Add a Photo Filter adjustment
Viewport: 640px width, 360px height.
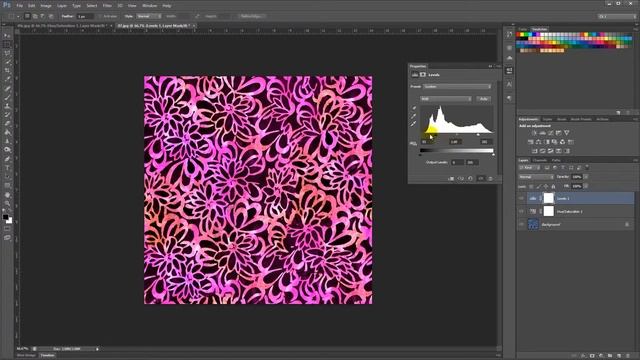[x=554, y=142]
